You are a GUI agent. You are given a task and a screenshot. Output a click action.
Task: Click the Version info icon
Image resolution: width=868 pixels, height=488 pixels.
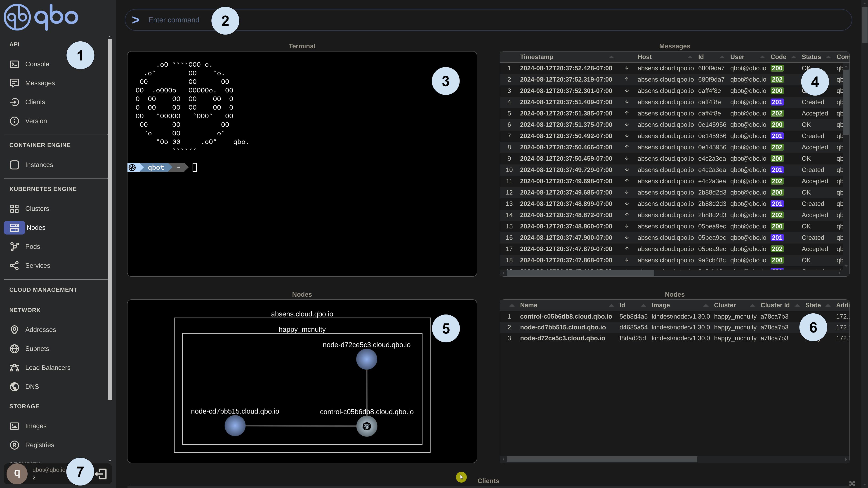pos(14,121)
